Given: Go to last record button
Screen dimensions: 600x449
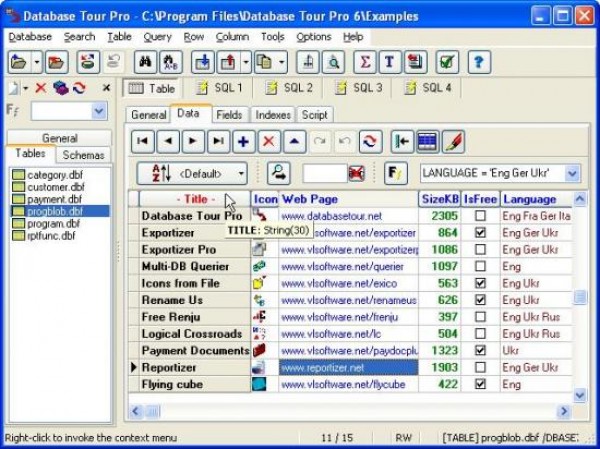Looking at the screenshot, I should (x=218, y=142).
